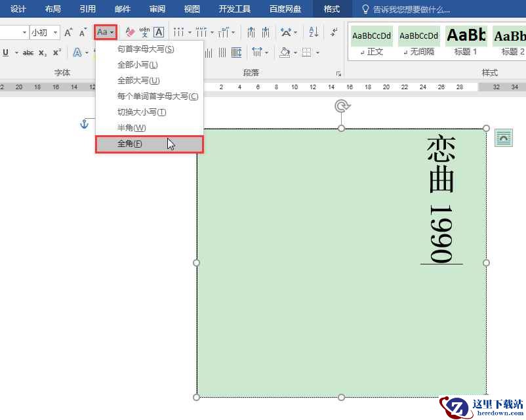Select 全部小写(L) menu item

click(x=150, y=65)
